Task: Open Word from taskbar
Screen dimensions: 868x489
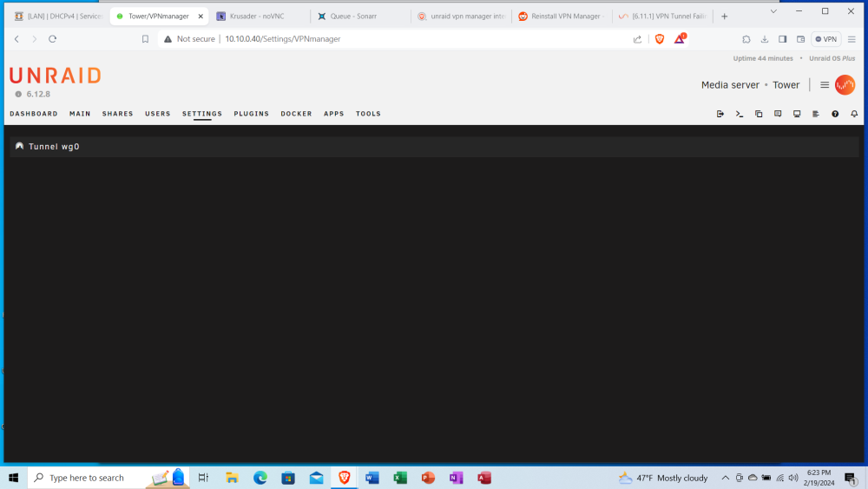Action: 372,478
